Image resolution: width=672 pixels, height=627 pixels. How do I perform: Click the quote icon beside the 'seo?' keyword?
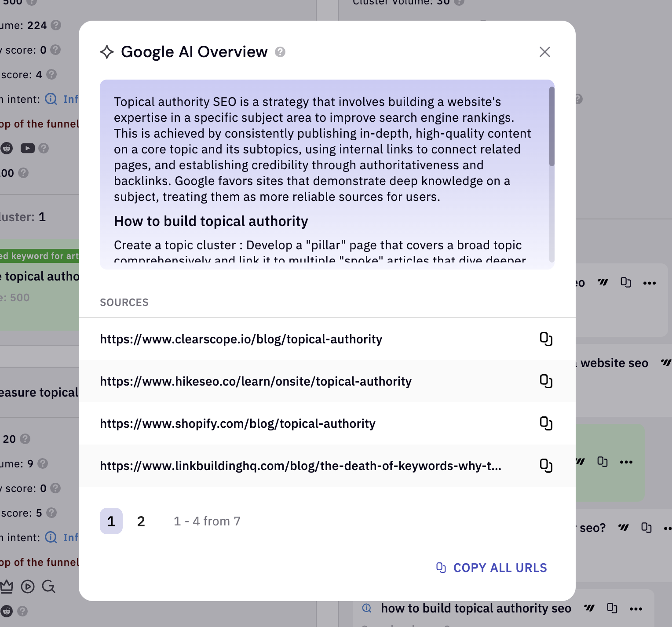pos(624,527)
